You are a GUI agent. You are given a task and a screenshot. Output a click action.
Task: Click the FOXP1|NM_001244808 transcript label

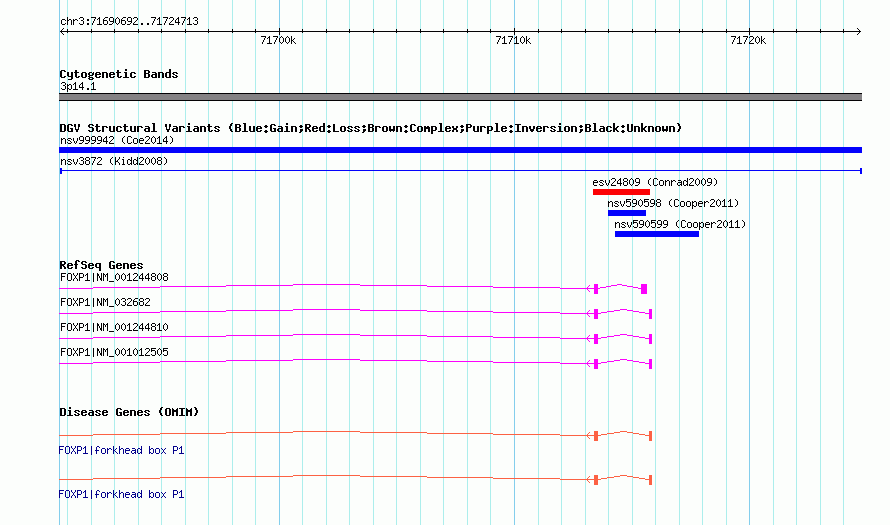click(x=114, y=278)
